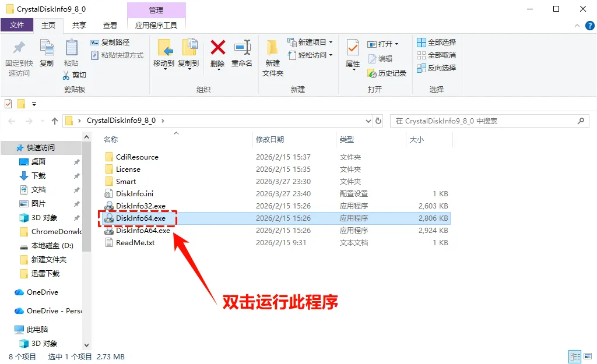This screenshot has width=597, height=364.
Task: Open Properties (属性) from the ribbon
Action: point(353,54)
